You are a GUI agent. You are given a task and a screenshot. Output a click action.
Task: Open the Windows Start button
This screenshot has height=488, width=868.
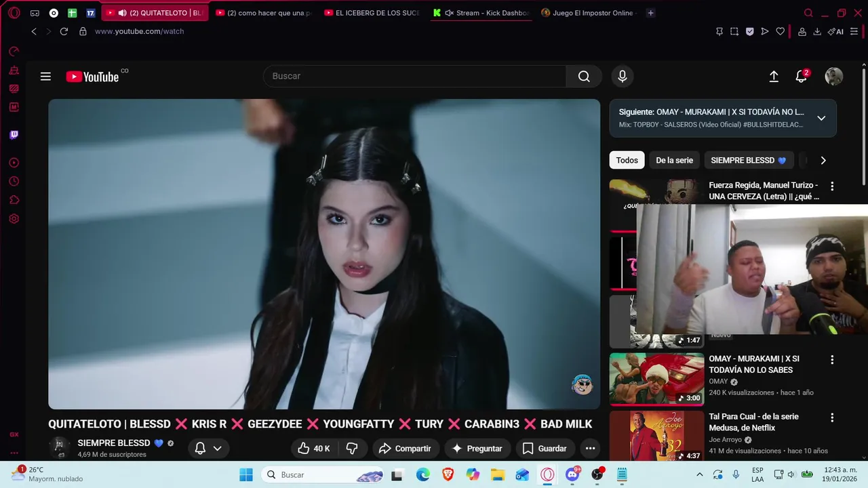[x=245, y=474]
